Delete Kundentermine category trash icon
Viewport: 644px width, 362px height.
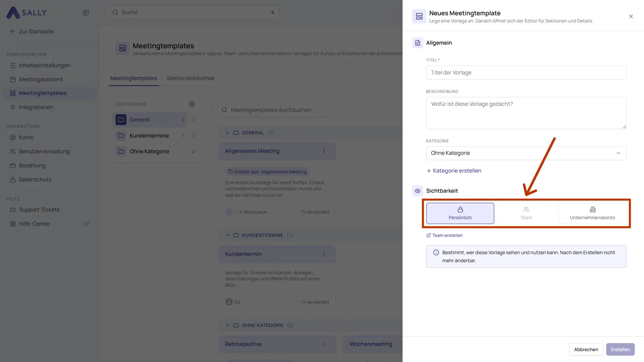pyautogui.click(x=194, y=136)
